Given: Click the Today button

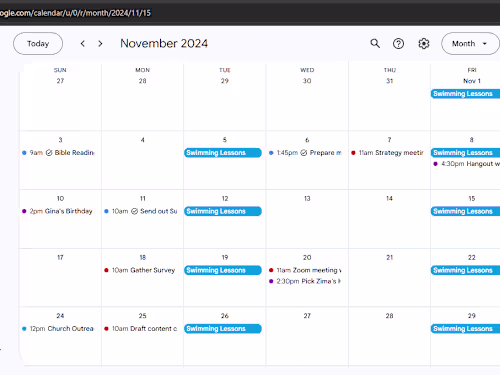Looking at the screenshot, I should [38, 44].
